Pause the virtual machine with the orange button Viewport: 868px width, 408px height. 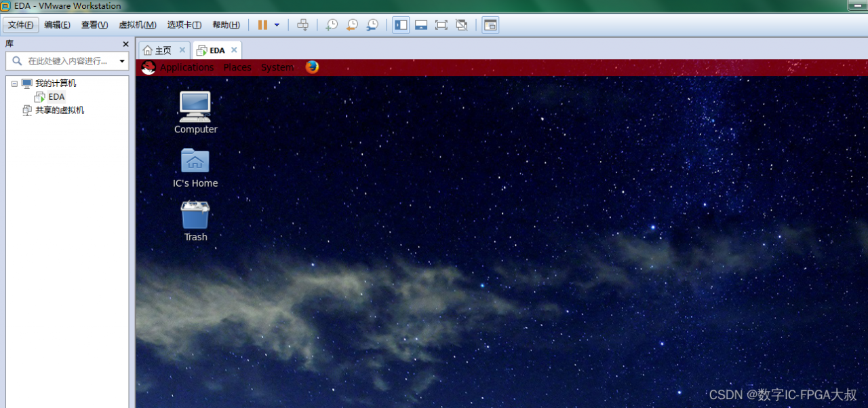coord(262,25)
